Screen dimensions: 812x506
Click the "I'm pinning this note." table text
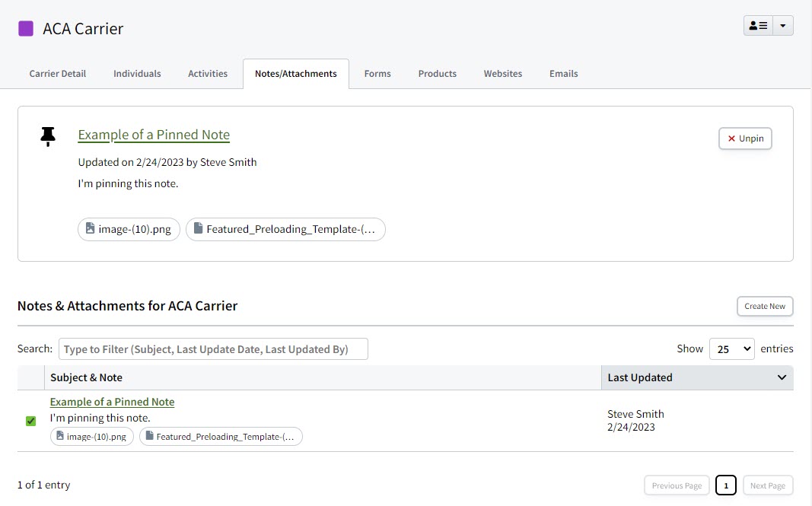pyautogui.click(x=100, y=418)
